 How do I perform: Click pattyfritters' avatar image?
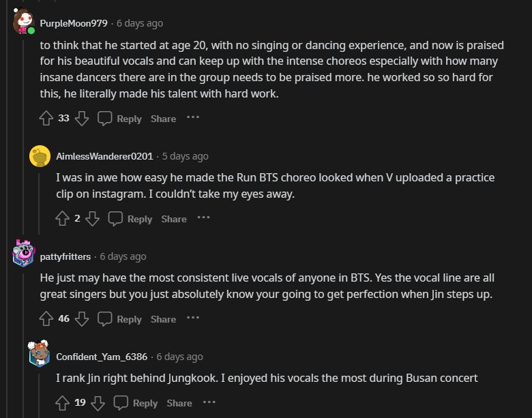coord(24,255)
